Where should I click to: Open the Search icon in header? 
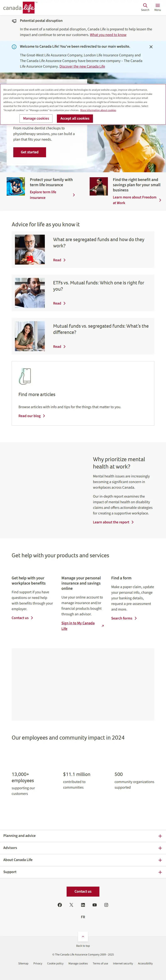145,7
